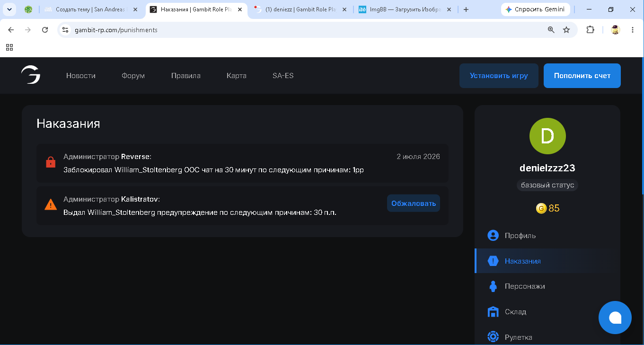Select the Наказания hexagon warning icon

(493, 261)
